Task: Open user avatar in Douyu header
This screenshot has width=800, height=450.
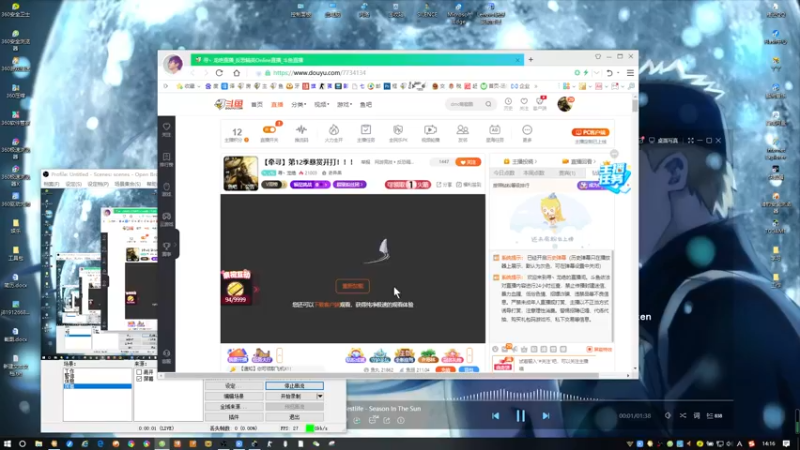Action: click(x=565, y=104)
